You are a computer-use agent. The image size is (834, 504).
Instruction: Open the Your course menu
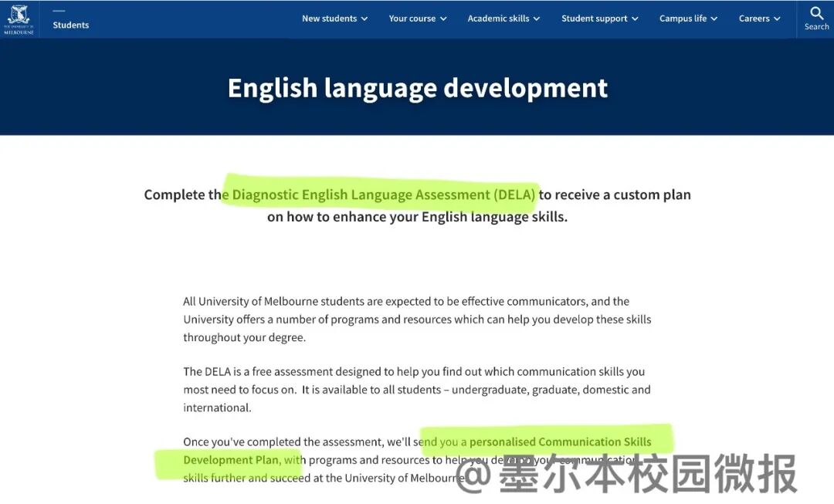tap(418, 19)
